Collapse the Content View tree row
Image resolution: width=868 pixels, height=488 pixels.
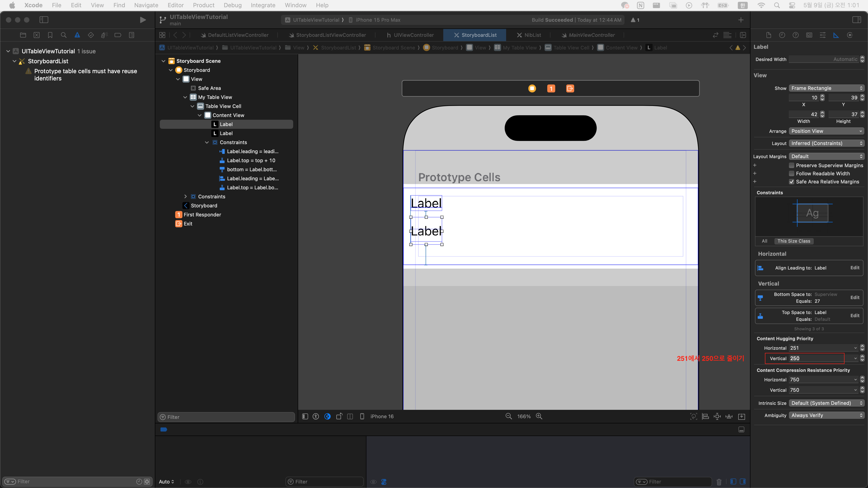[x=199, y=115]
